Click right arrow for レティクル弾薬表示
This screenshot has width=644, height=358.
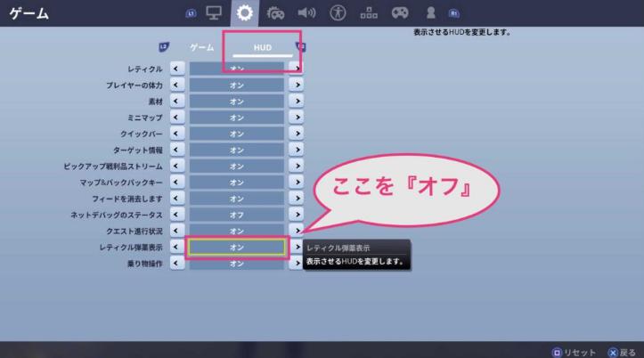pos(296,247)
